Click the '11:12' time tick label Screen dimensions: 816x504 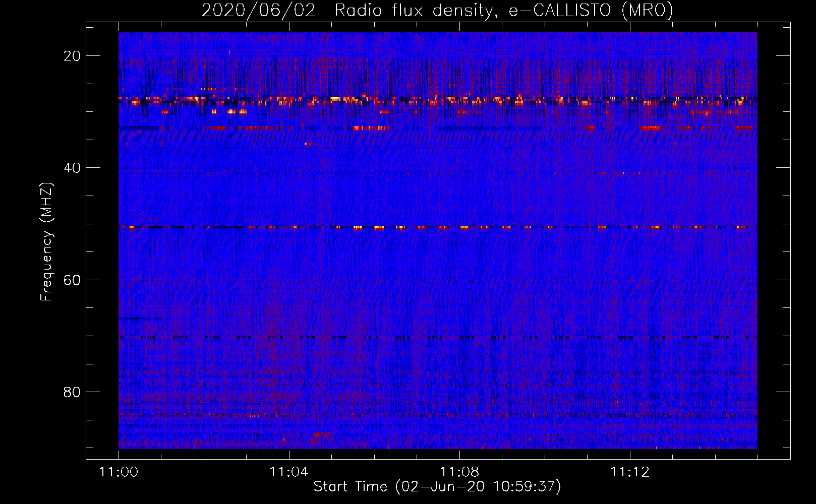(x=630, y=472)
